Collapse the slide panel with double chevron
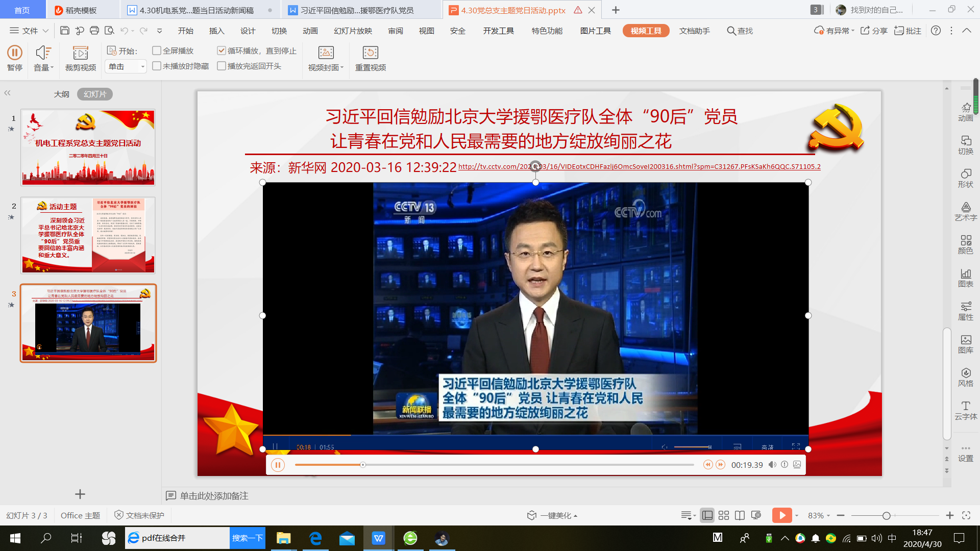This screenshot has height=551, width=980. coord(7,93)
